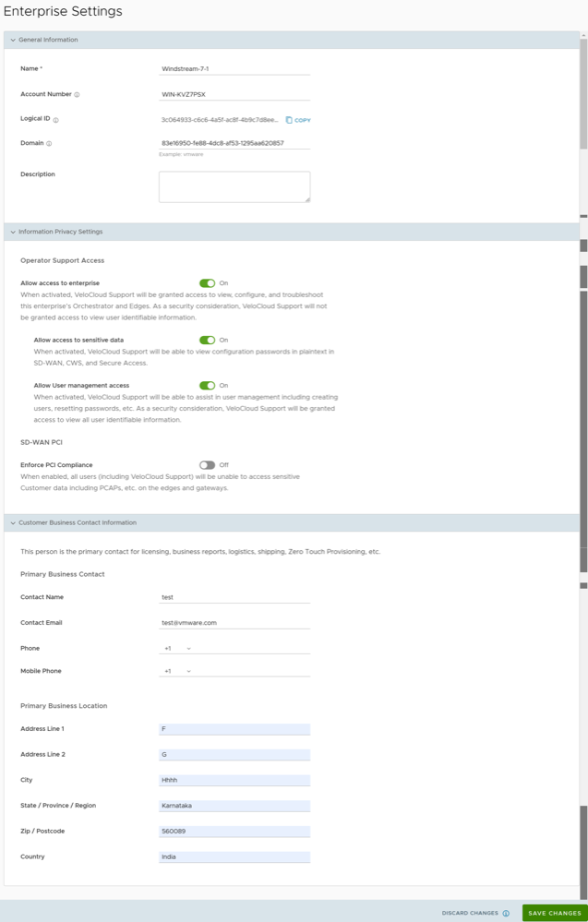The image size is (588, 922).
Task: Click info icon next to Discard Changes
Action: tap(506, 914)
